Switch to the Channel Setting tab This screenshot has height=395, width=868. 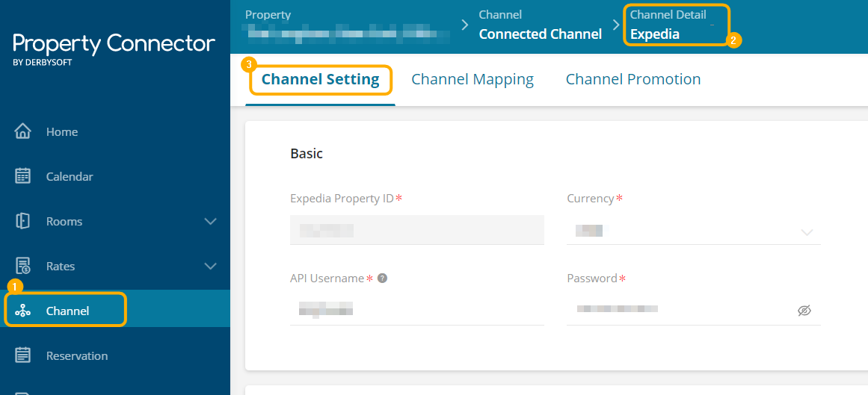(x=321, y=79)
